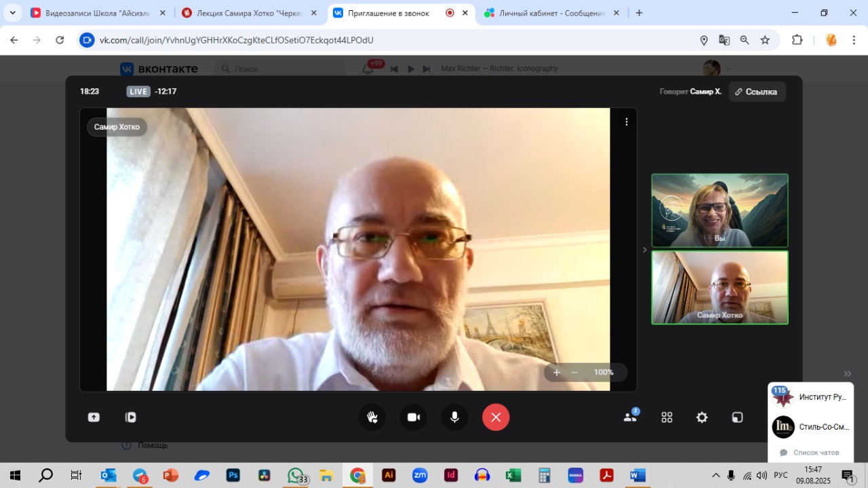
Task: Zoom in video with plus control
Action: [x=557, y=372]
